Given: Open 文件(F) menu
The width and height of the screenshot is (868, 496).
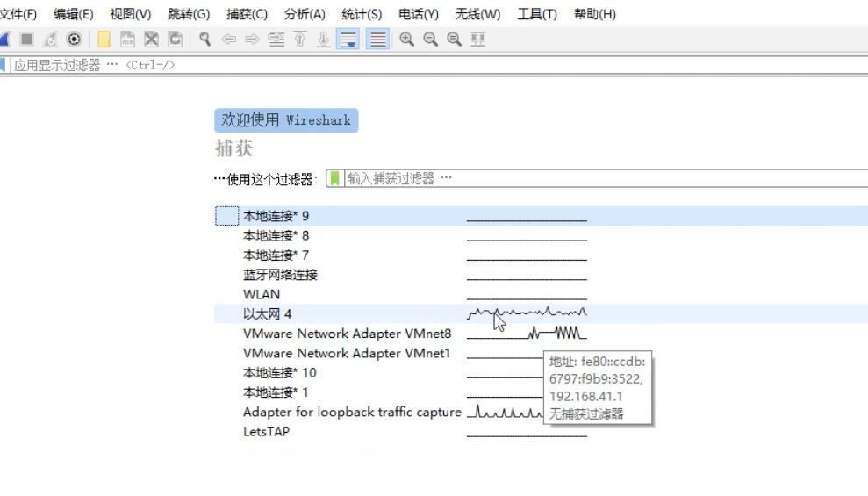Looking at the screenshot, I should tap(18, 14).
